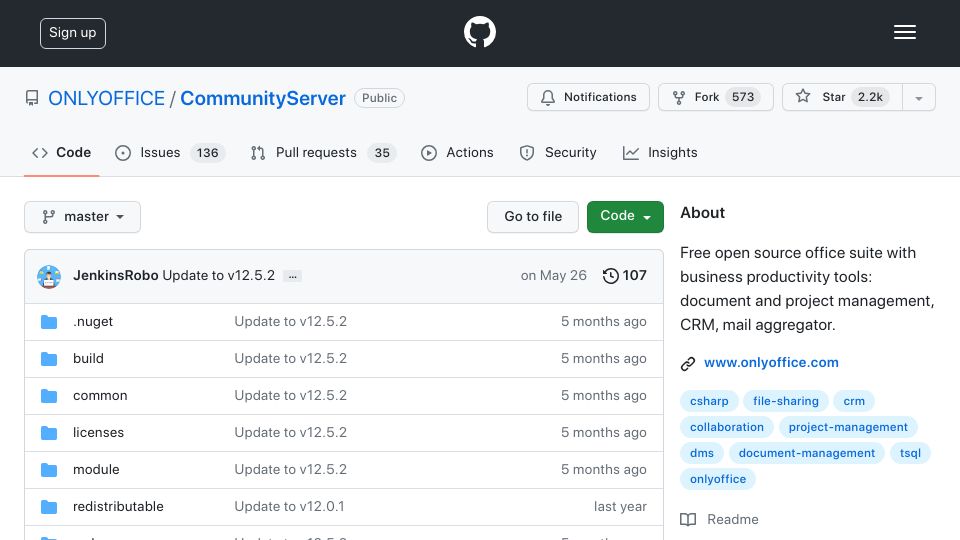Open the master branch selector dropdown
Image resolution: width=960 pixels, height=540 pixels.
[x=83, y=217]
